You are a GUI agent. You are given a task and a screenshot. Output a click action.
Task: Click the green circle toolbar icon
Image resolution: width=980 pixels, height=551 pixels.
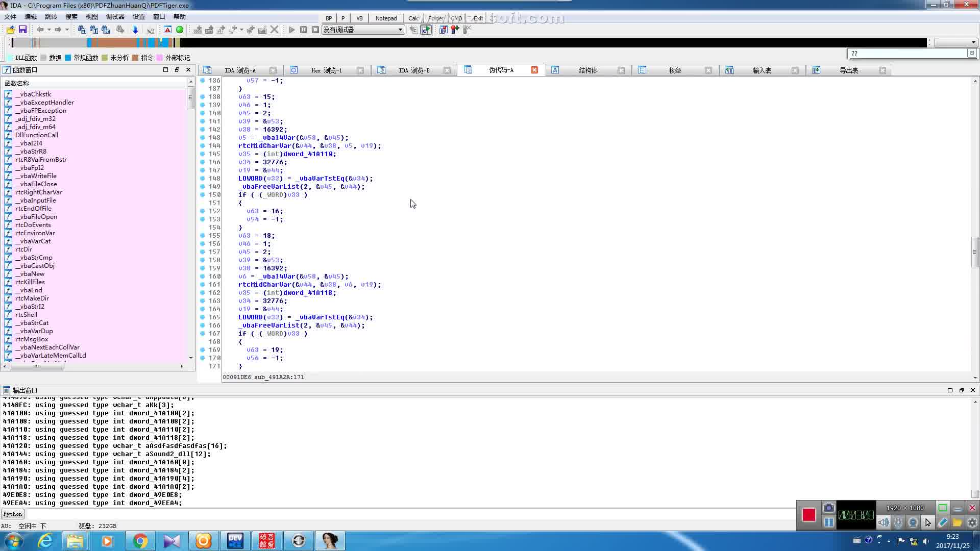coord(180,30)
